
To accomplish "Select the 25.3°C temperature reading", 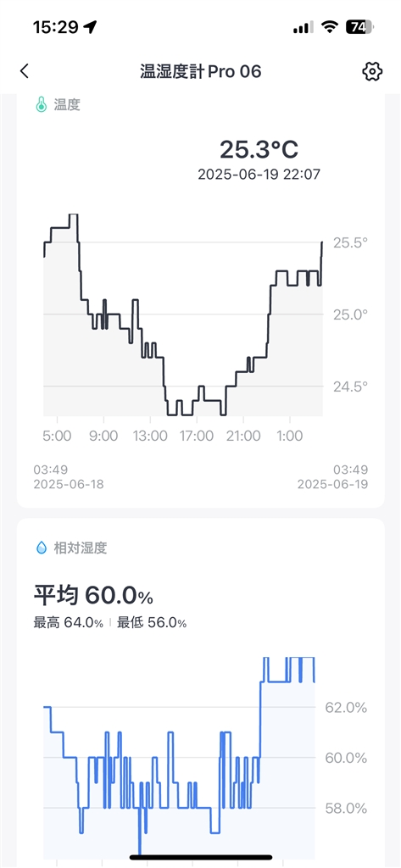I will click(259, 149).
